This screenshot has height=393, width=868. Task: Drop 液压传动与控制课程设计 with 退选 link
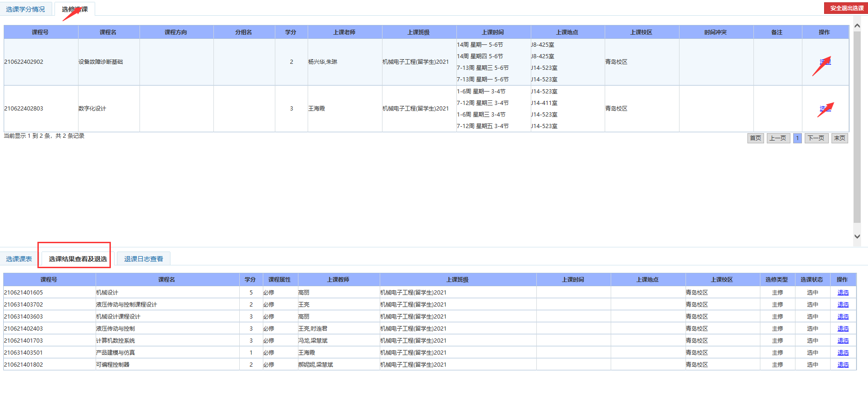(843, 305)
